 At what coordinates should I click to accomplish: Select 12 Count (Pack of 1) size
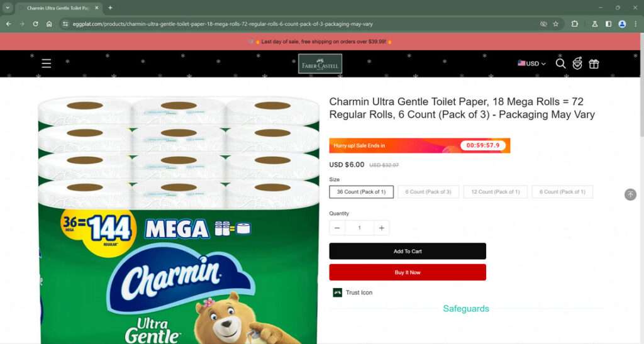(x=496, y=192)
